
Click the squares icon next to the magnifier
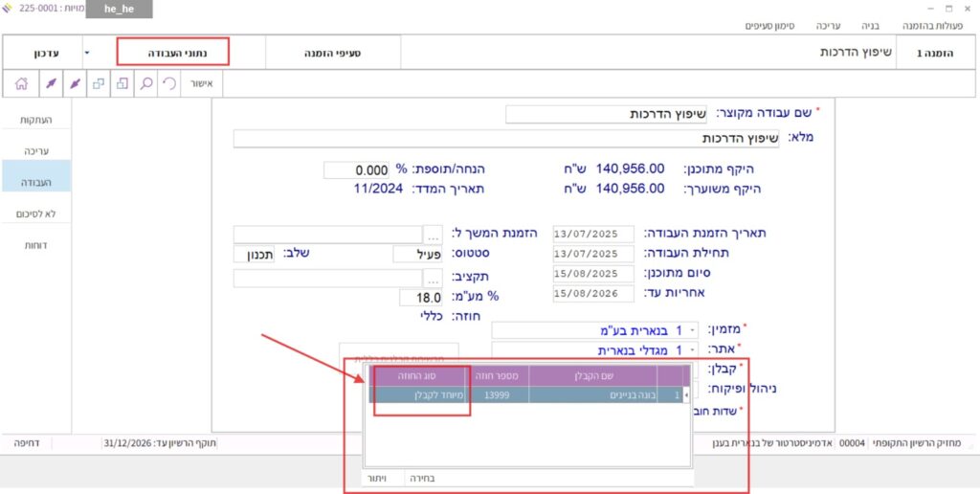pos(122,84)
